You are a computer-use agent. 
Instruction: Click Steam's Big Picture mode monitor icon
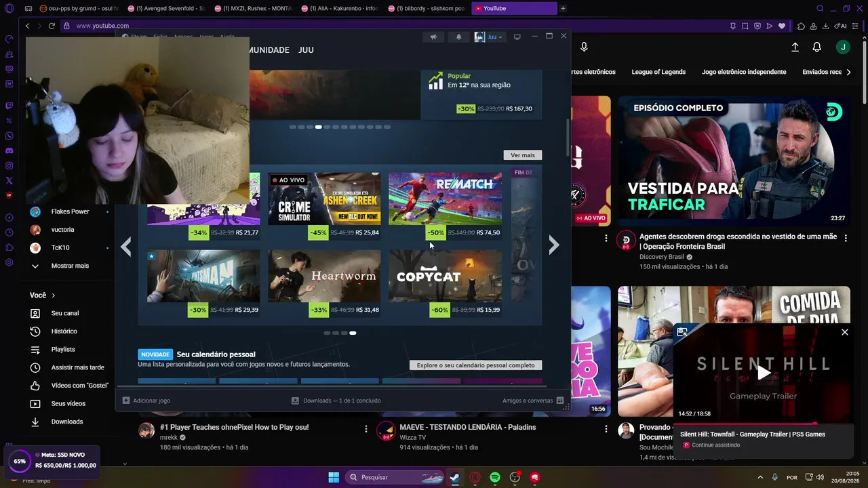click(517, 37)
